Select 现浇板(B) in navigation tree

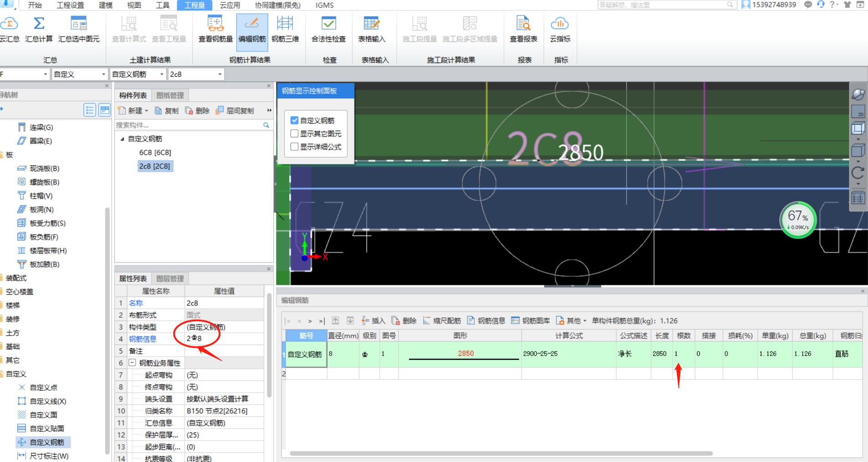pyautogui.click(x=45, y=168)
